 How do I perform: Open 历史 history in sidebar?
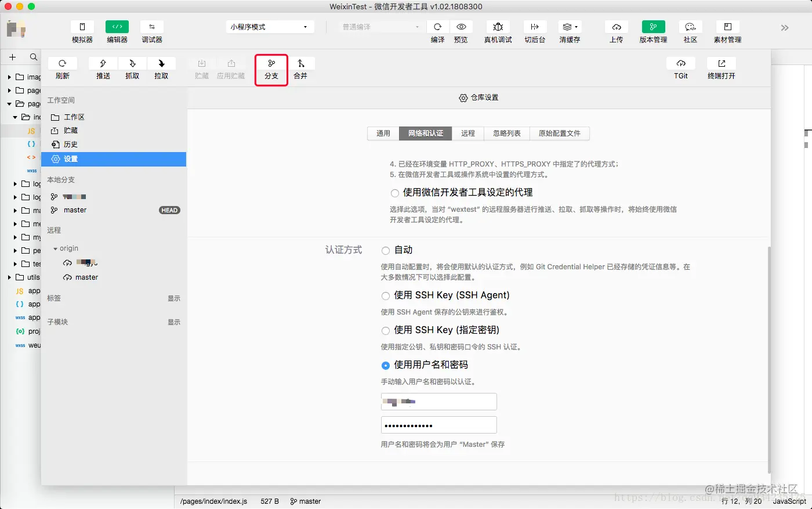point(114,145)
